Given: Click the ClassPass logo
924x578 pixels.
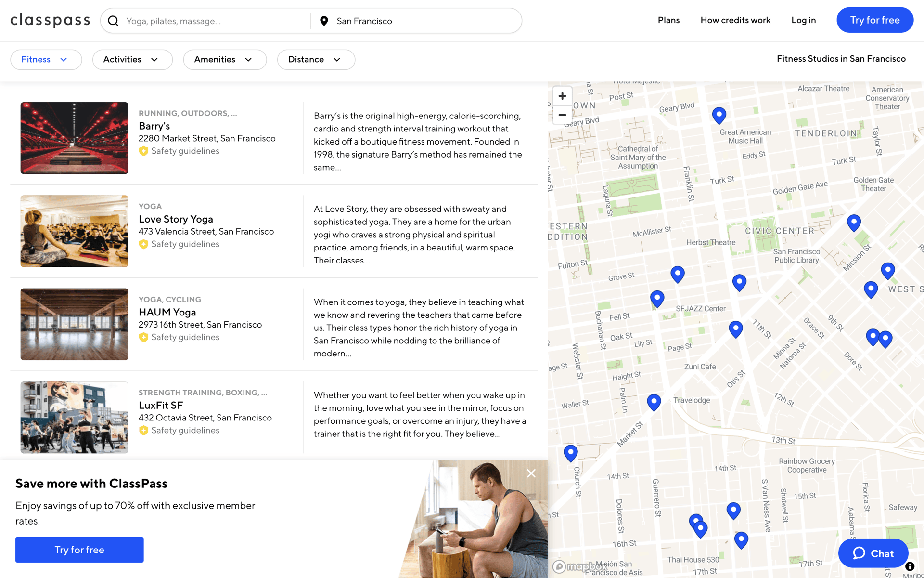Looking at the screenshot, I should click(50, 20).
